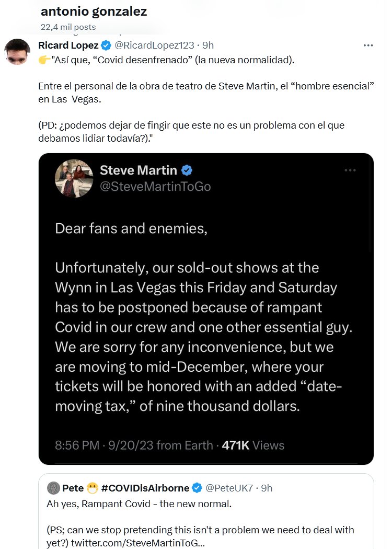
Task: Open the @PeteUK7 handle in the quoted post
Action: (229, 488)
